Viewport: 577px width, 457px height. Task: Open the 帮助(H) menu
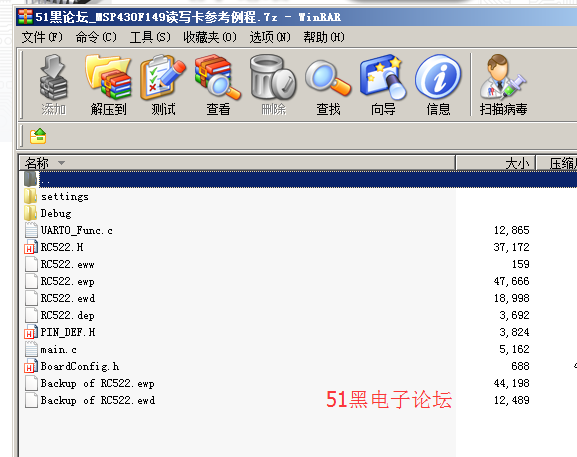(x=324, y=37)
